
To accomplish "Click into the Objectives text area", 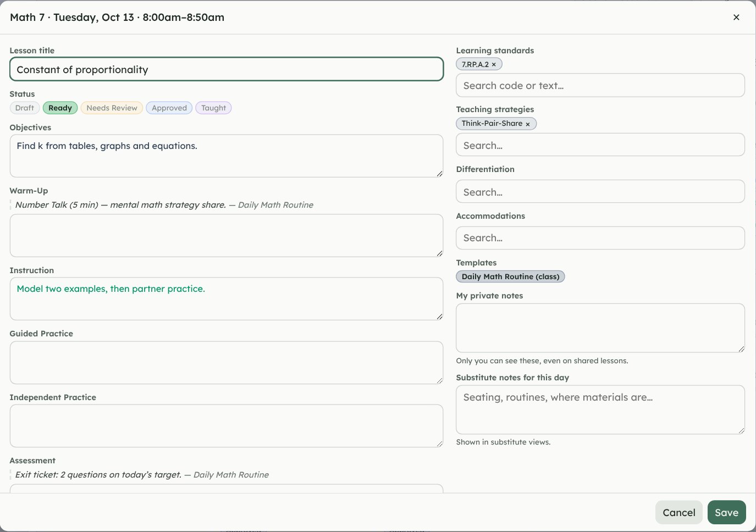I will (227, 156).
